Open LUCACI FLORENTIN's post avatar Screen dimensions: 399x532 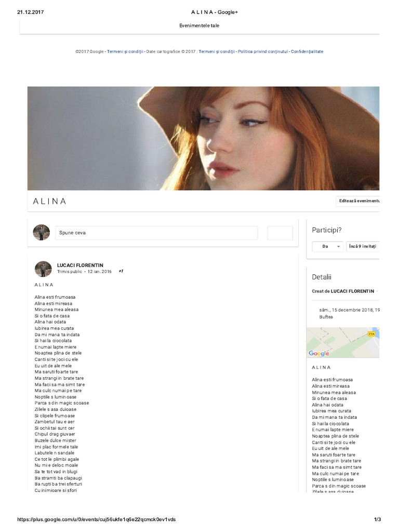point(43,269)
